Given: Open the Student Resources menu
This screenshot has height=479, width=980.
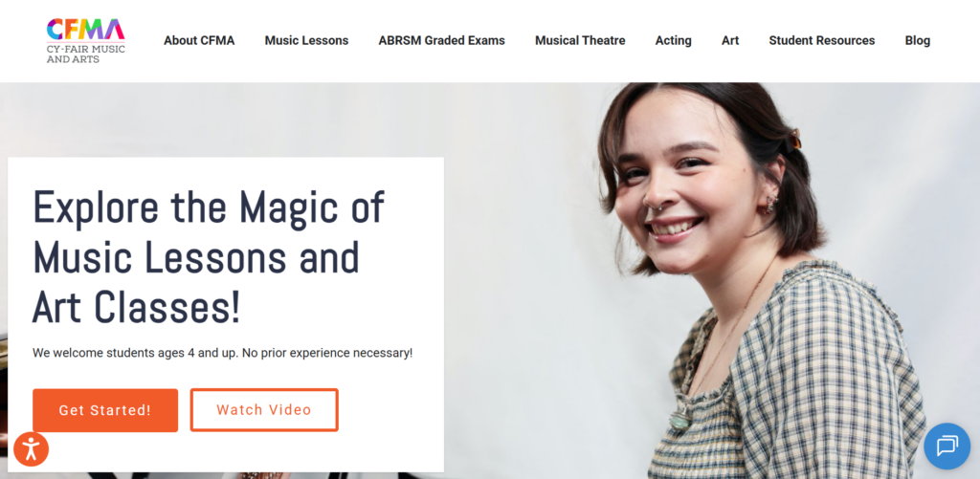Looking at the screenshot, I should click(822, 40).
